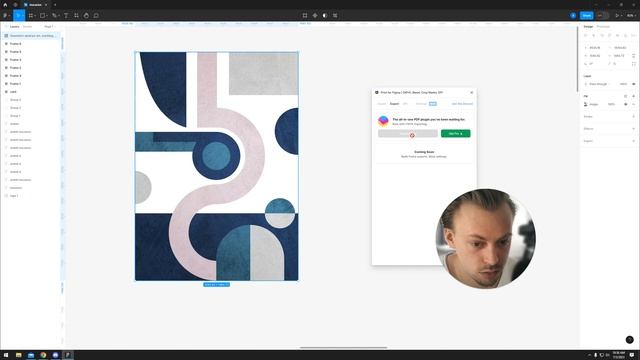Add an export setting with plus icon
This screenshot has height=360, width=640.
click(x=633, y=141)
